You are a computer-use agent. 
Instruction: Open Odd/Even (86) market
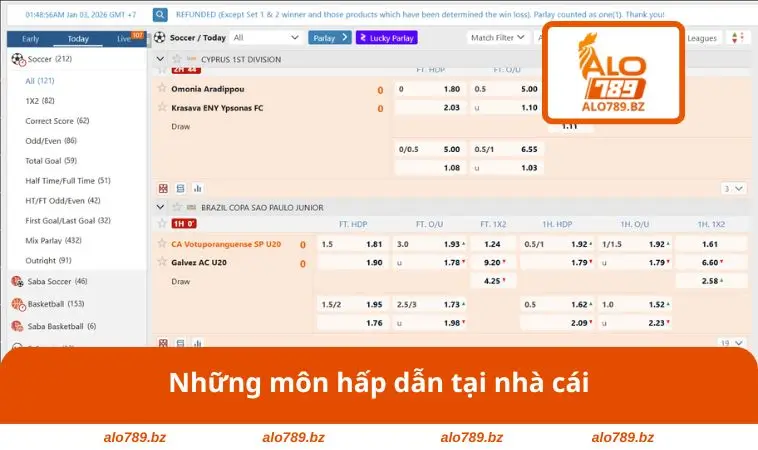click(51, 141)
